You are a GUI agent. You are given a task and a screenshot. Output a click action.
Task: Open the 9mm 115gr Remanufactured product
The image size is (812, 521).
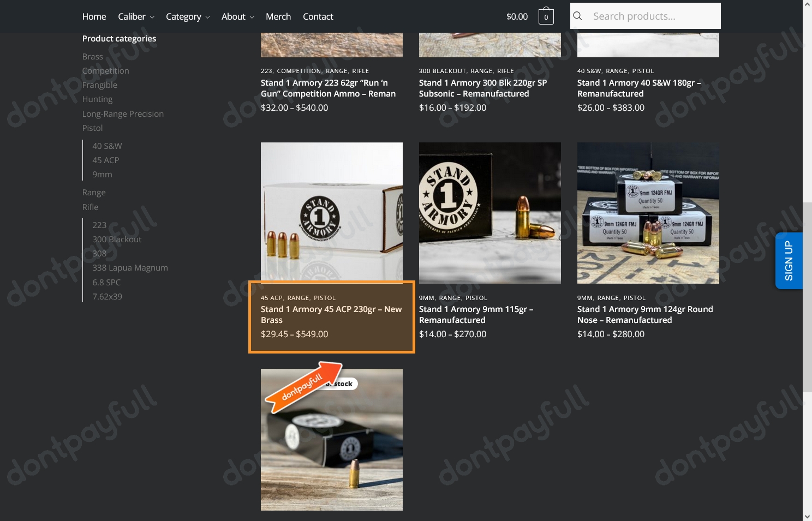pos(476,314)
